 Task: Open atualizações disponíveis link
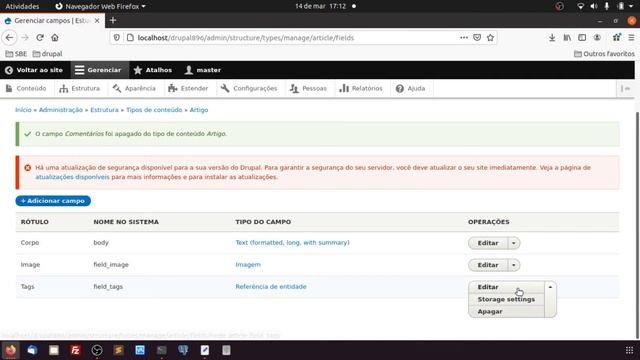pyautogui.click(x=72, y=177)
